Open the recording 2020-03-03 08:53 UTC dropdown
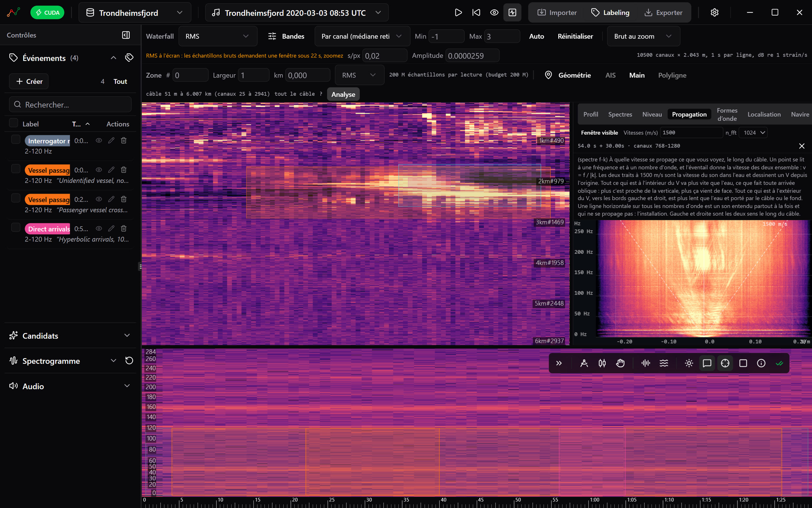The height and width of the screenshot is (508, 812). pos(297,13)
